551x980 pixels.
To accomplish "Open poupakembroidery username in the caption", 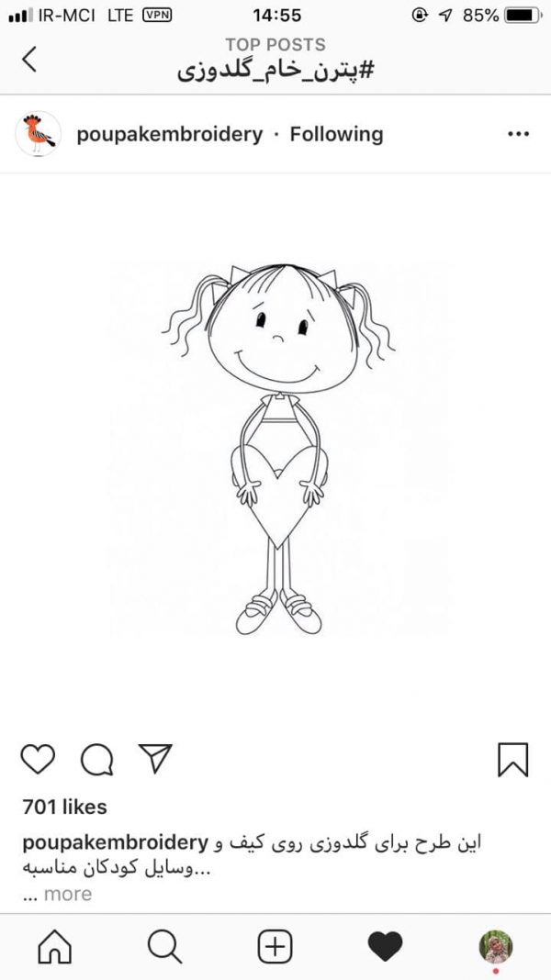I will pyautogui.click(x=115, y=843).
